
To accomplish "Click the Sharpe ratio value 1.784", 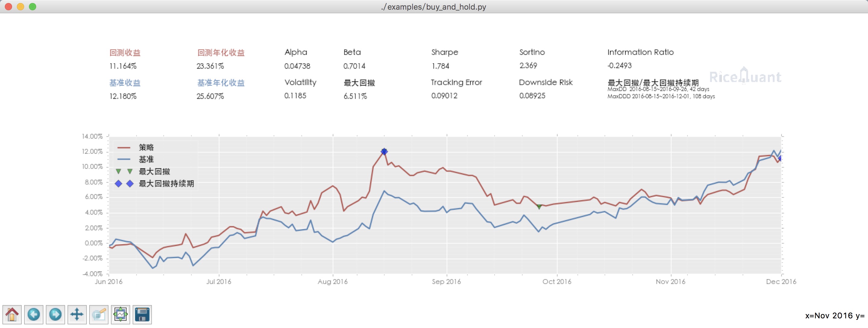I will [x=440, y=66].
